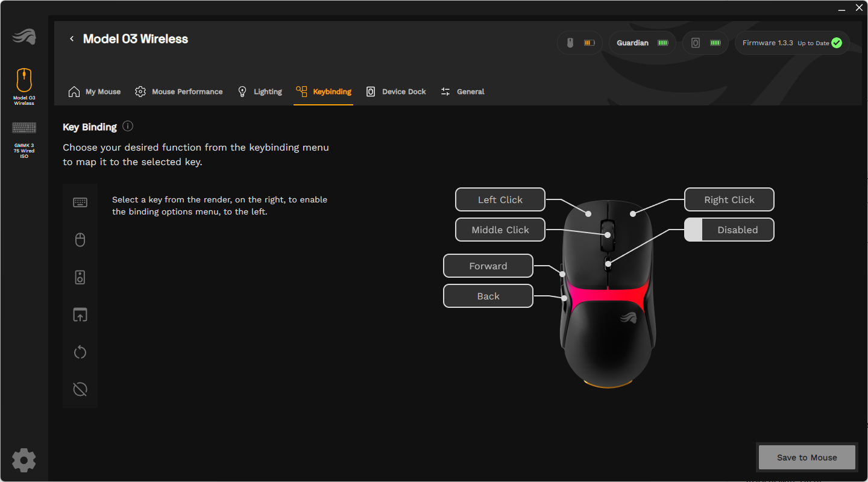This screenshot has width=868, height=482.
Task: Select the disable key binding icon
Action: click(80, 389)
